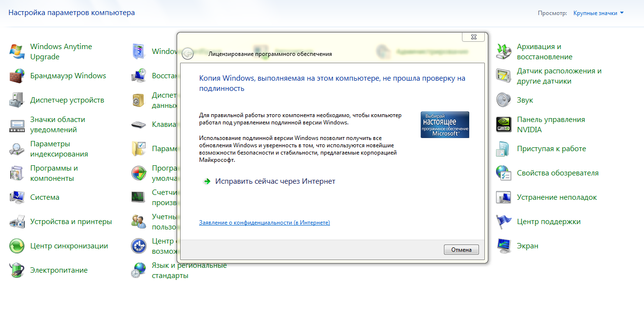Click the Power Options battery icon
644x314 pixels.
tap(17, 270)
